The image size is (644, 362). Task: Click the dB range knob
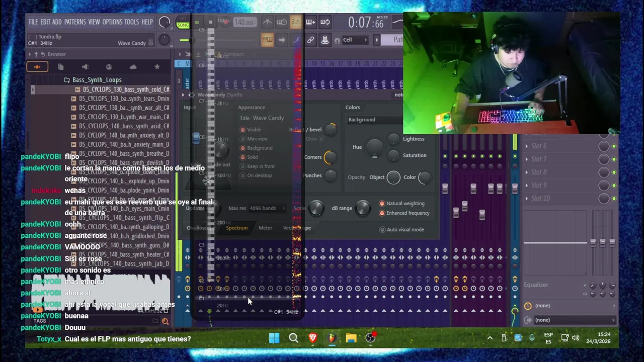pos(363,209)
